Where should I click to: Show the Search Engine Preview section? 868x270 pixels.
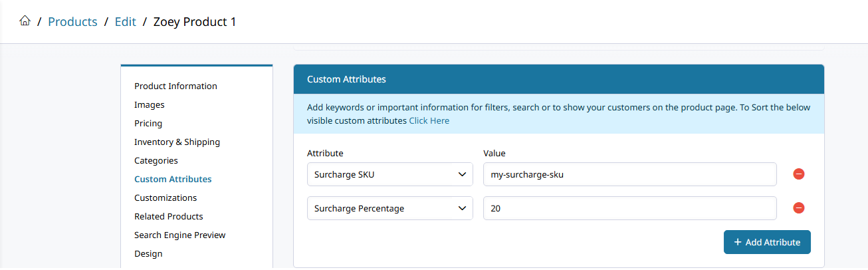click(179, 235)
